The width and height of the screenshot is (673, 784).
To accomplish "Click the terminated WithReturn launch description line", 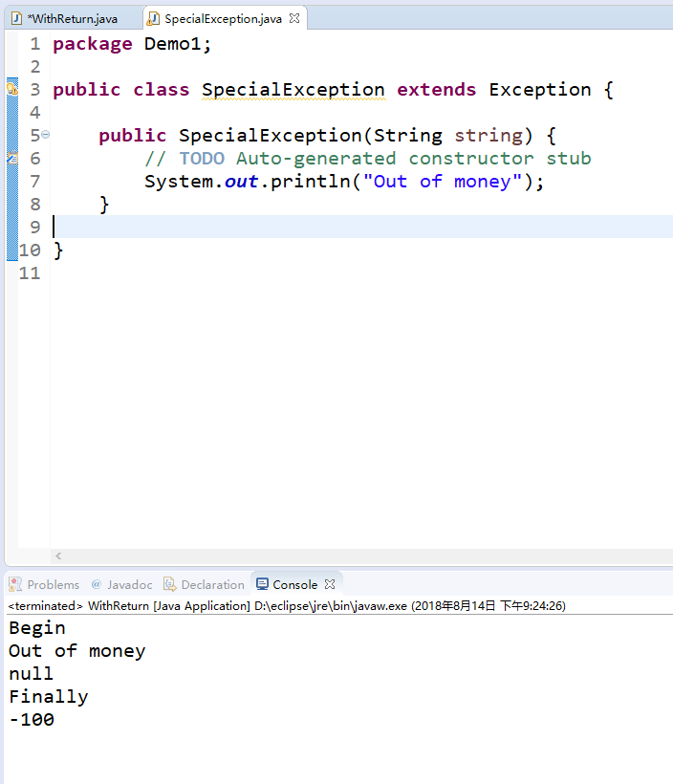I will 287,606.
